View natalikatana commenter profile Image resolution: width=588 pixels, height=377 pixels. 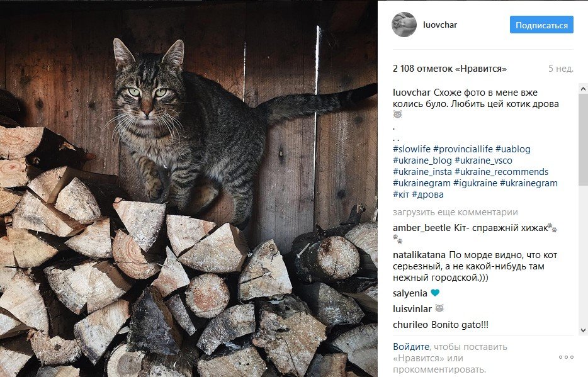tap(419, 255)
